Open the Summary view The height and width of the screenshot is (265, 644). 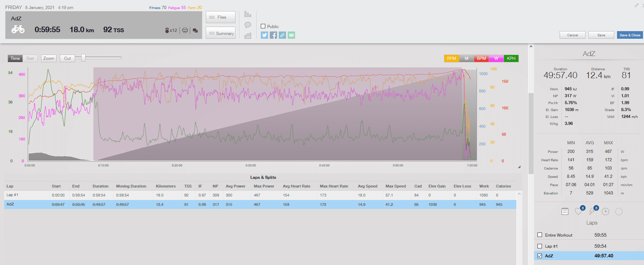coord(221,33)
